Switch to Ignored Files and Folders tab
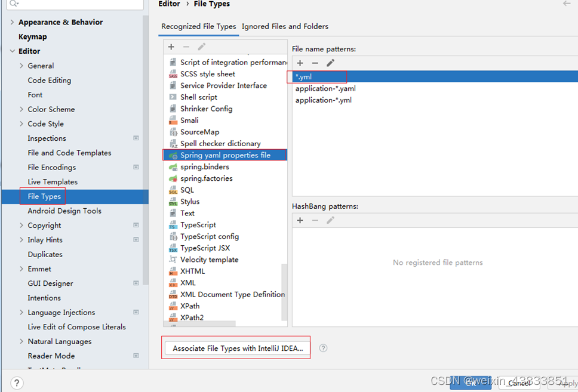 point(285,26)
